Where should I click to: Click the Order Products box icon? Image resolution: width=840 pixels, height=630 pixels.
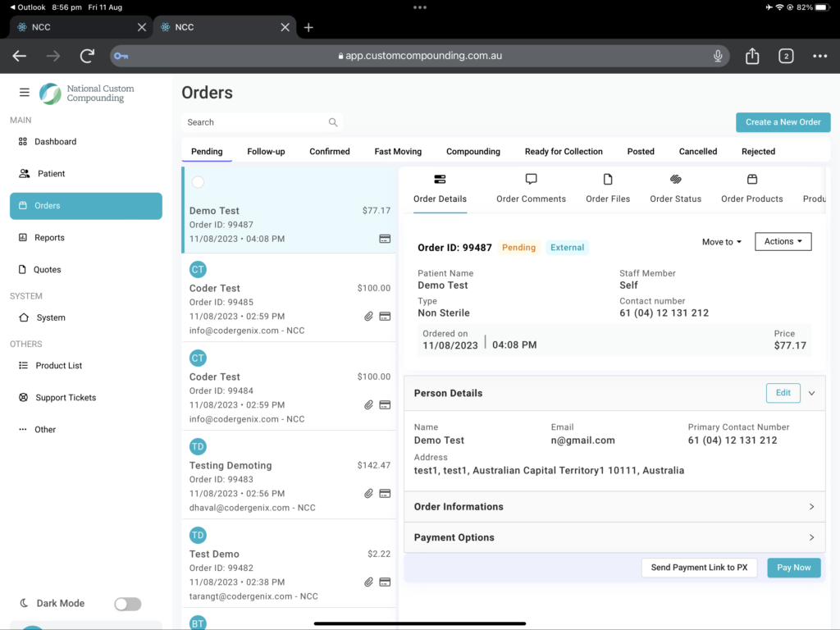point(751,180)
